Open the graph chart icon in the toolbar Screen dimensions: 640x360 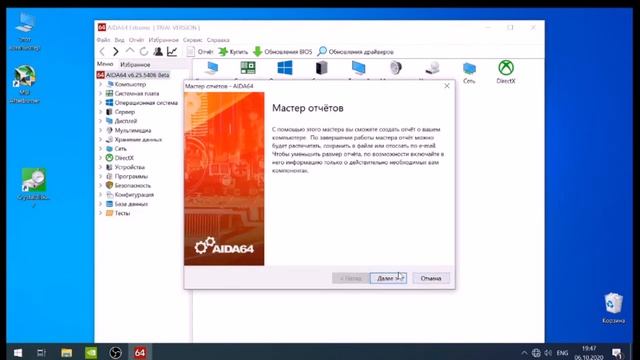tap(172, 51)
